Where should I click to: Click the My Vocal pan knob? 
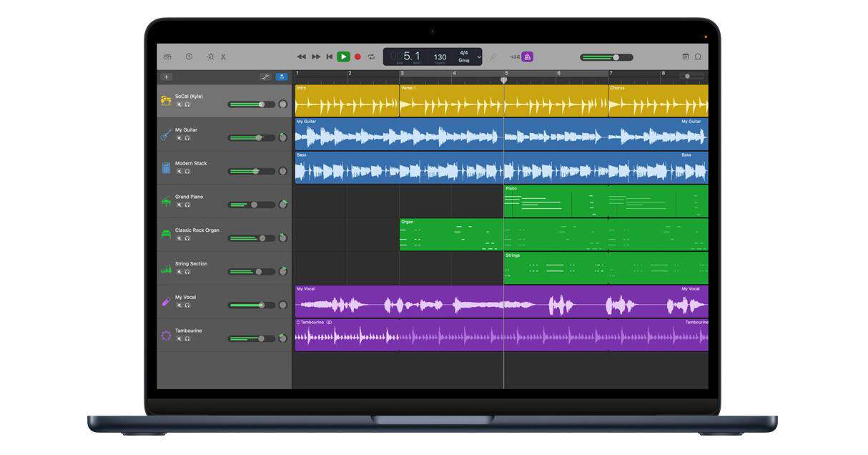point(283,305)
